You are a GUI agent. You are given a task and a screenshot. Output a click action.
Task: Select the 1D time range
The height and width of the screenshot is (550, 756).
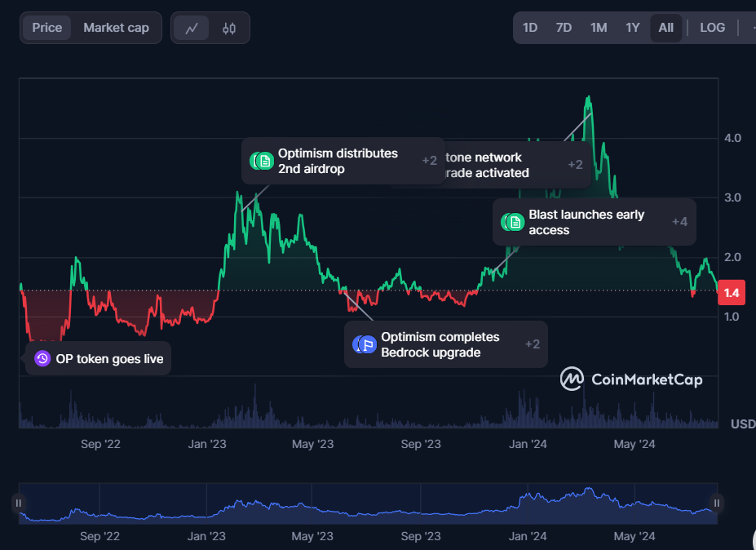530,28
